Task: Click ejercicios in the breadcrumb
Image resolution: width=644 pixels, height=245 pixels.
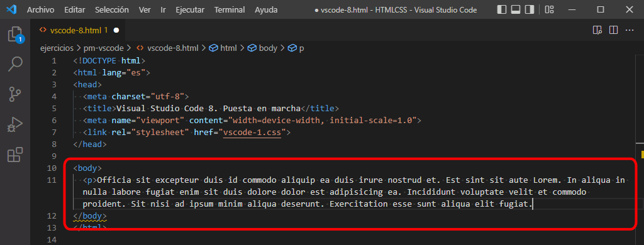Action: coord(57,48)
